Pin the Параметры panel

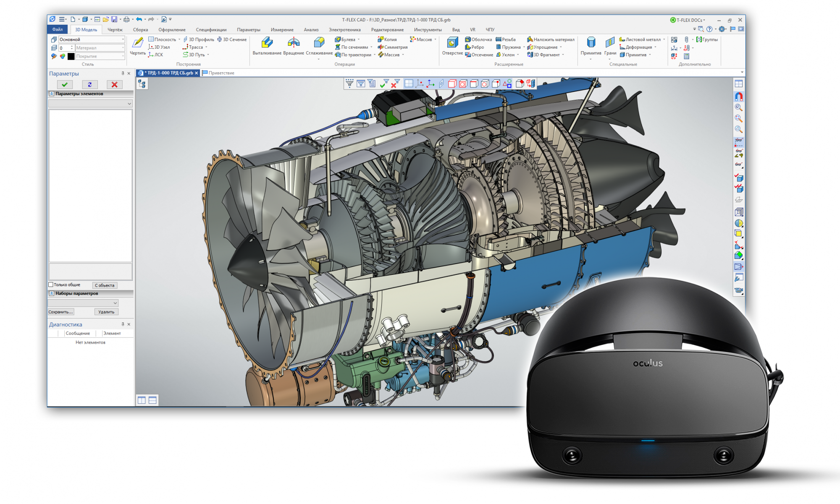(x=123, y=73)
